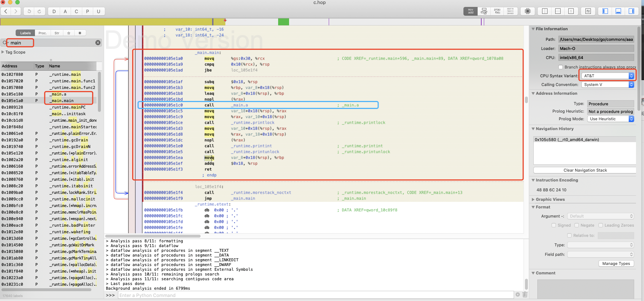Viewport: 644px width, 301px height.
Task: Collapse the Instruction Encoding section
Action: [x=533, y=180]
